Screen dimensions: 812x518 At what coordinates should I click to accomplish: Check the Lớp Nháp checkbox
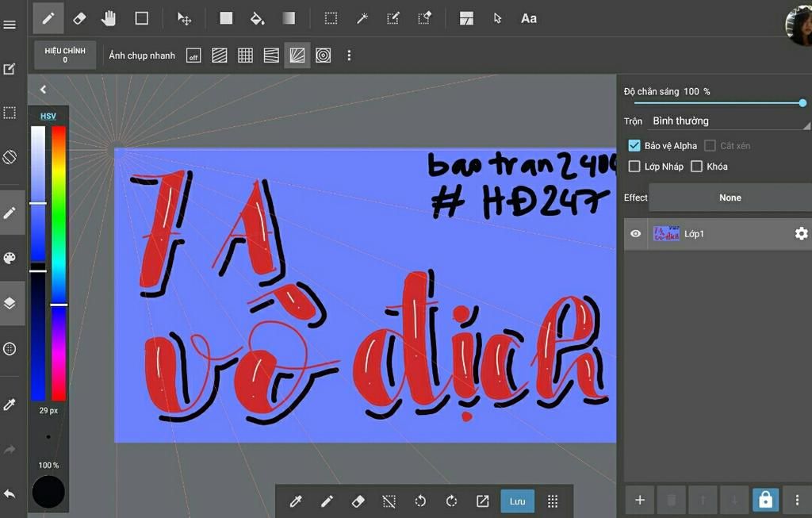point(634,167)
